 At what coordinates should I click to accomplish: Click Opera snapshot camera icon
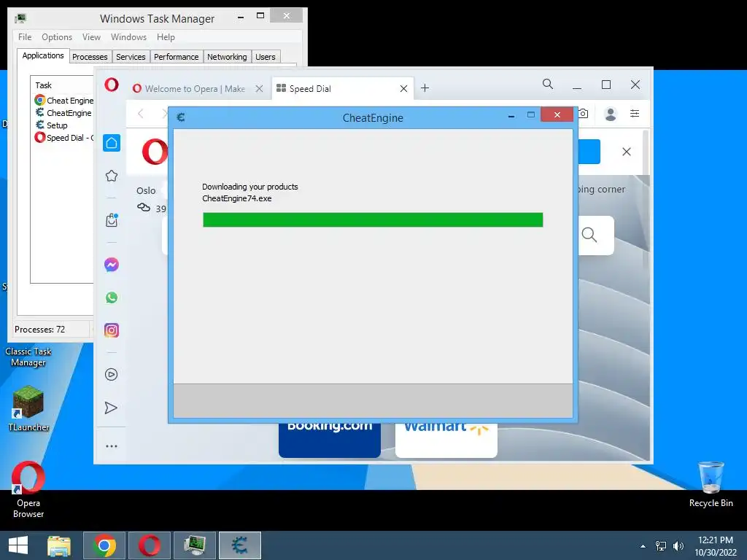(583, 113)
